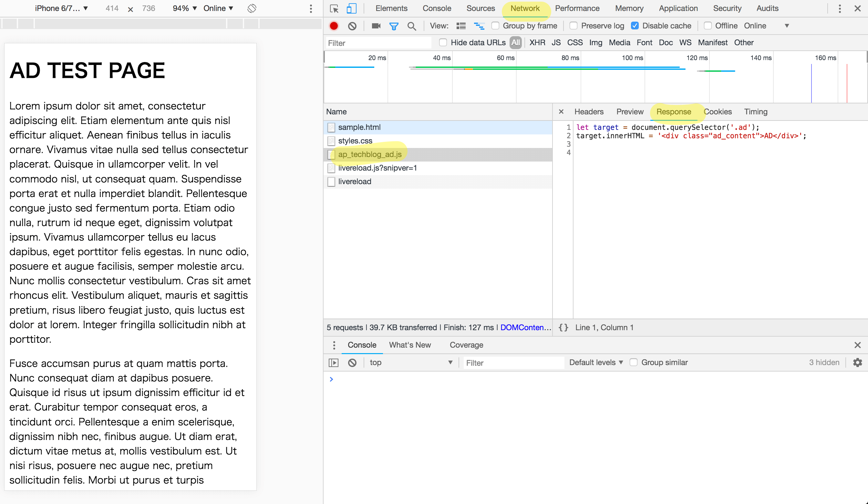Image resolution: width=868 pixels, height=504 pixels.
Task: Click the capture screenshots camera icon
Action: [376, 26]
